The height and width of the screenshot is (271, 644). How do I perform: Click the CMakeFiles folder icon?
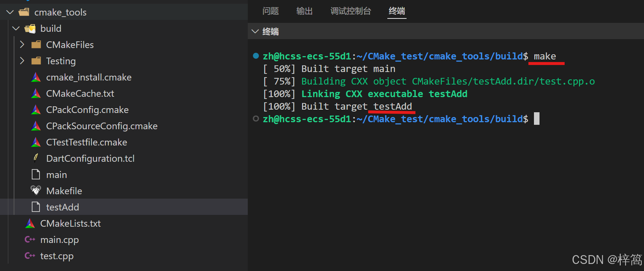(36, 45)
